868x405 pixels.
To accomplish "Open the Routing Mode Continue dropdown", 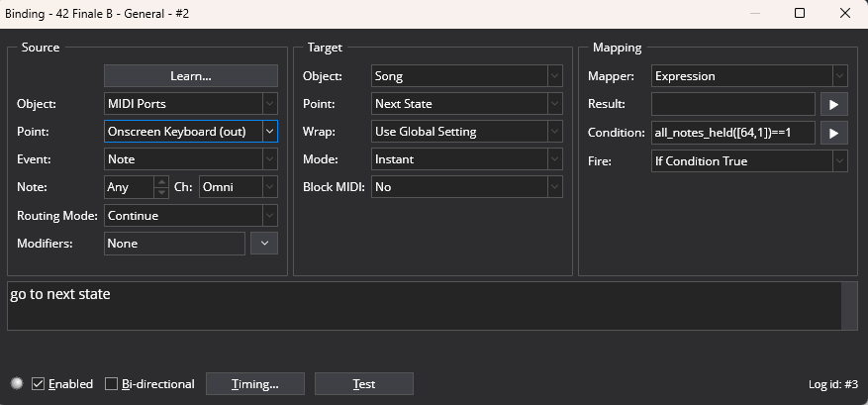I will 190,216.
